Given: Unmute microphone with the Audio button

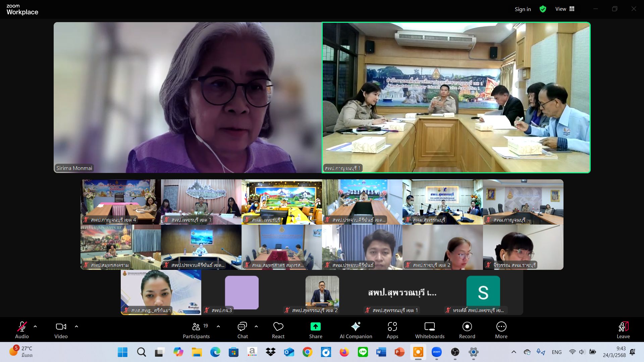Looking at the screenshot, I should [22, 330].
